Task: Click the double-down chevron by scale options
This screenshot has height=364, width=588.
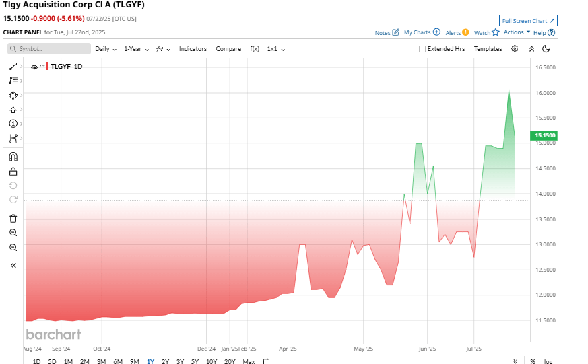Action: tap(516, 361)
